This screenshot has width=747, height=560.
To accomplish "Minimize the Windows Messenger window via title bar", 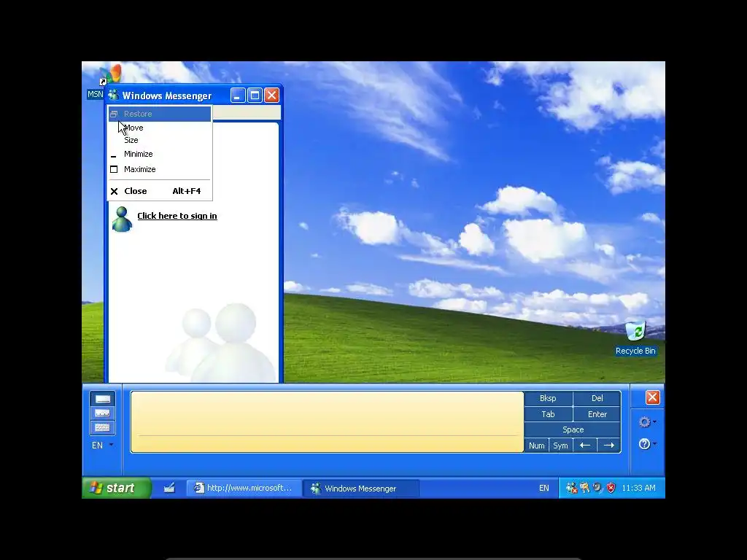I will 238,96.
